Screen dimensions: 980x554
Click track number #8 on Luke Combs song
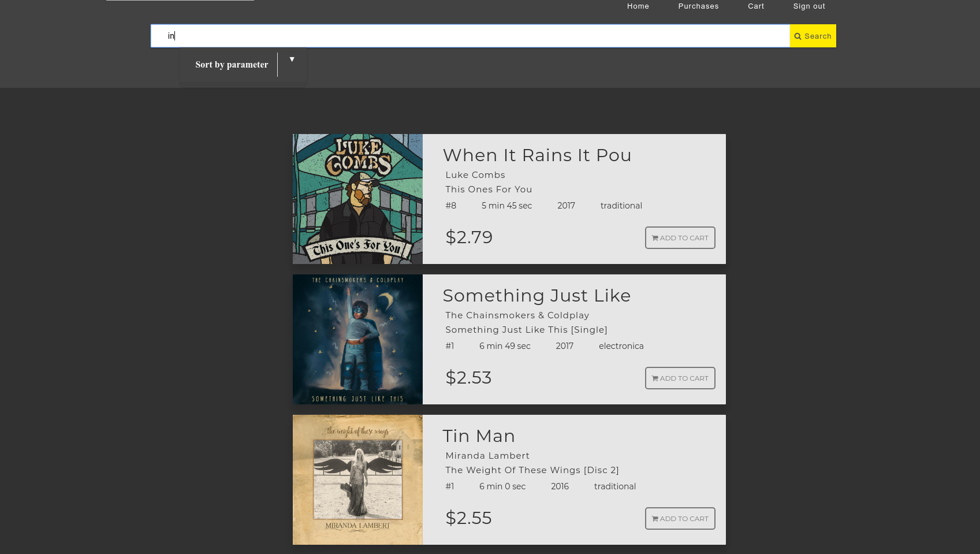450,206
